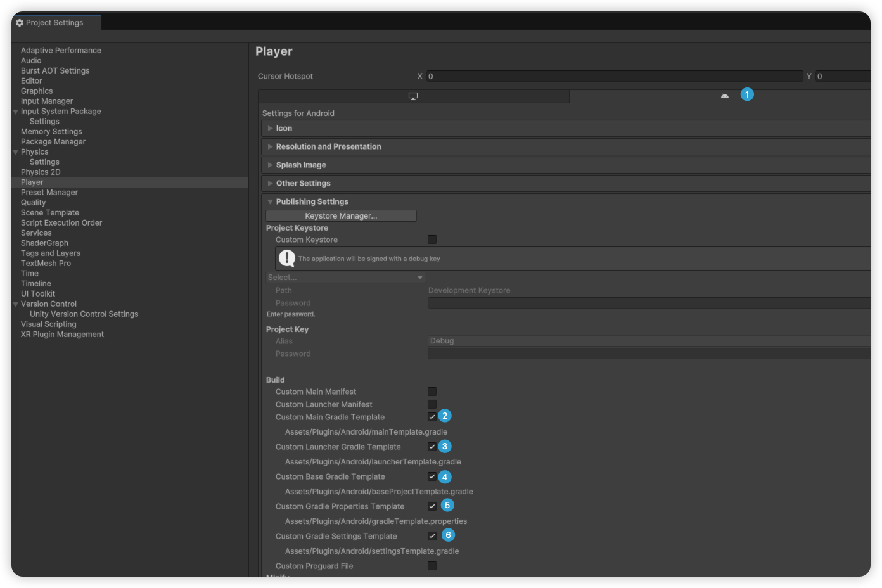Viewport: 882px width, 588px height.
Task: Switch to the Standalone platform monitor icon
Action: (413, 96)
